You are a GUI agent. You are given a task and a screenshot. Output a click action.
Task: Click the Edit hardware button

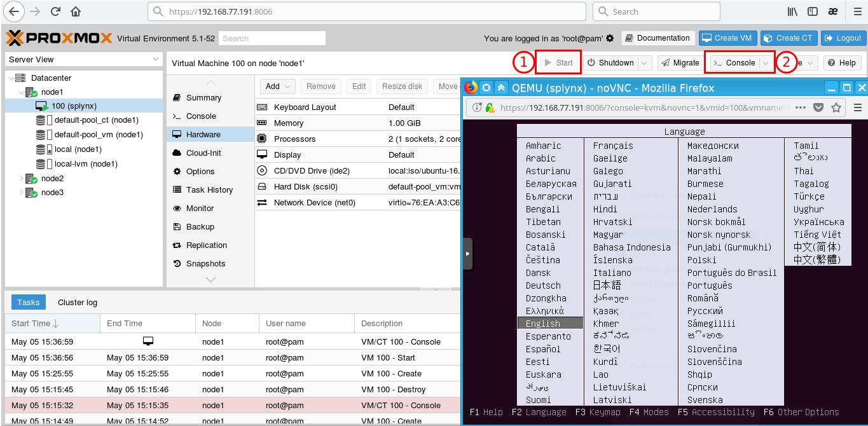(359, 86)
